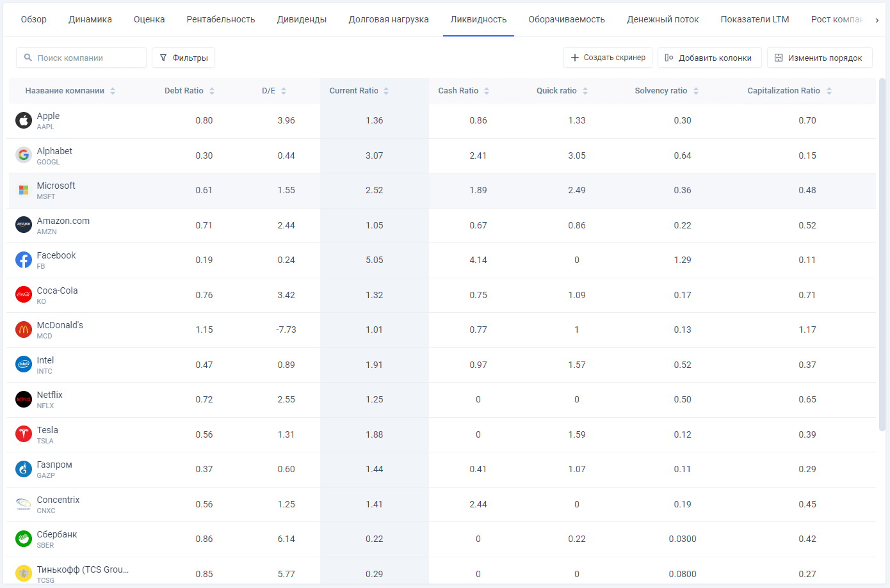Sort by Cash Ratio column arrows
Screen dimensions: 890x588
click(487, 91)
